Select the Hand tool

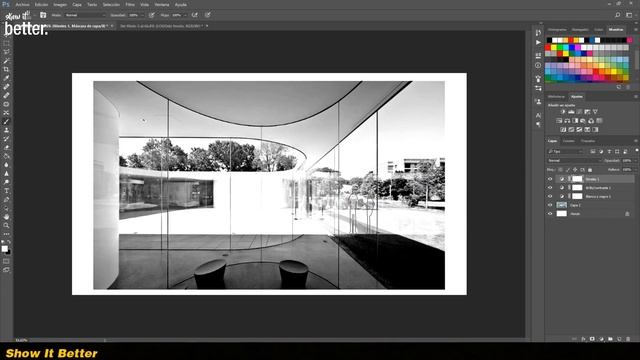(6, 217)
